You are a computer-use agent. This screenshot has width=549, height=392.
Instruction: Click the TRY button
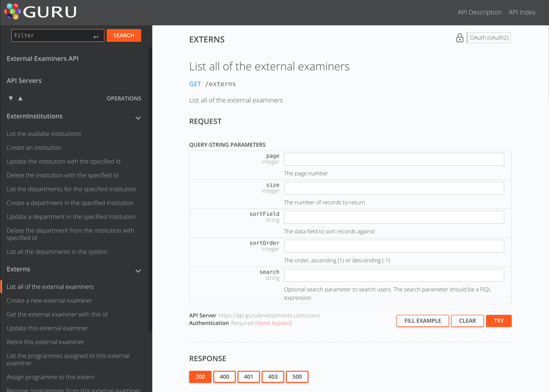coord(499,321)
